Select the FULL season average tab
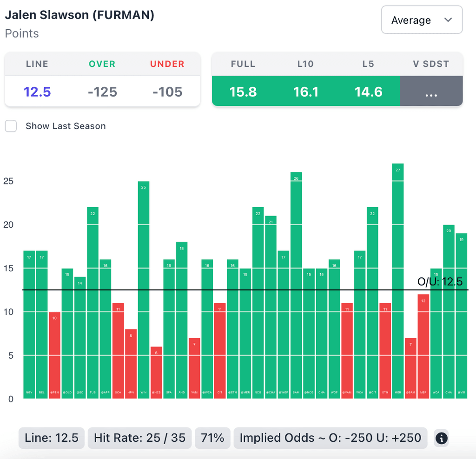 click(x=243, y=92)
